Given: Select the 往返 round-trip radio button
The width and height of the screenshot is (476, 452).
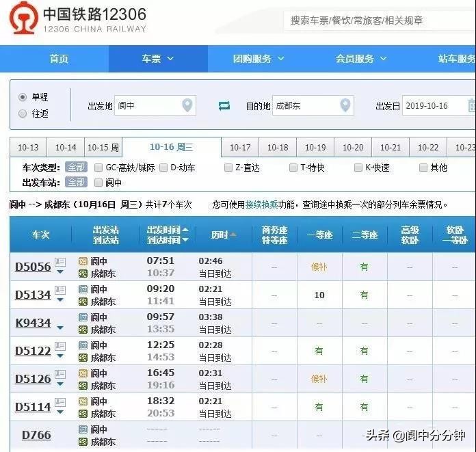Looking at the screenshot, I should coord(23,114).
